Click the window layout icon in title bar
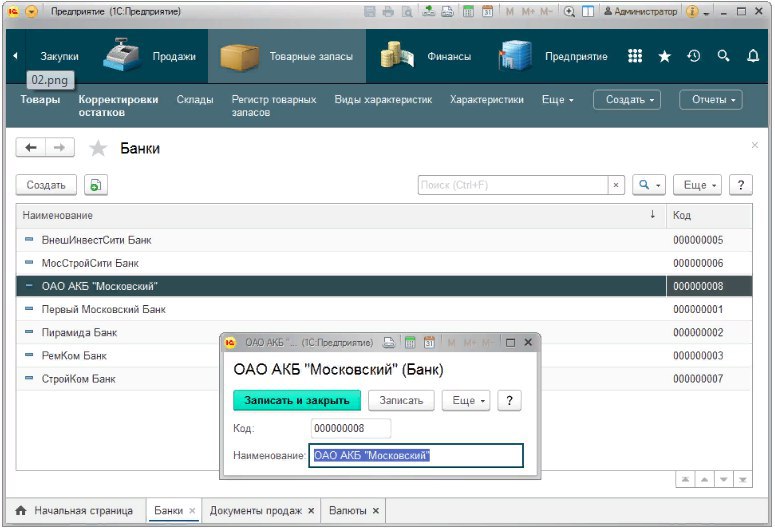775x530 pixels. click(588, 11)
